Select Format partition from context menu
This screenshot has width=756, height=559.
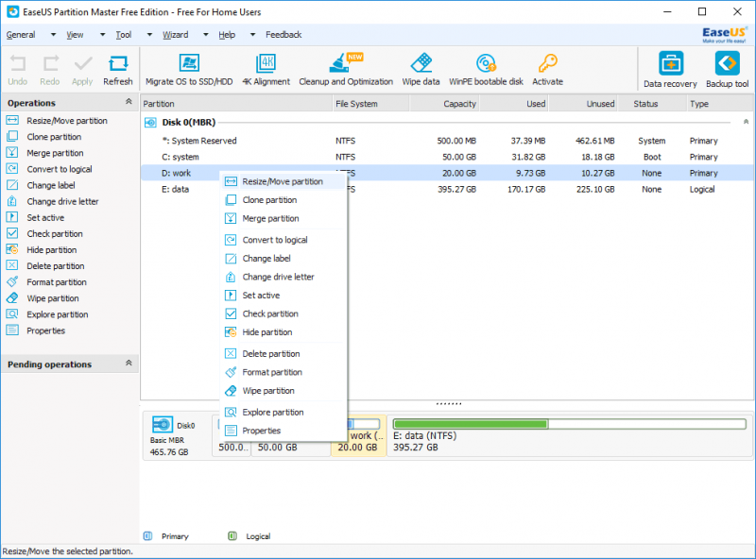tap(272, 372)
